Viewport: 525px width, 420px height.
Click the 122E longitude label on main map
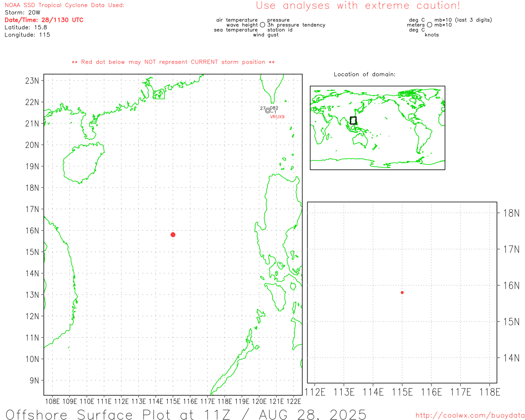[294, 401]
